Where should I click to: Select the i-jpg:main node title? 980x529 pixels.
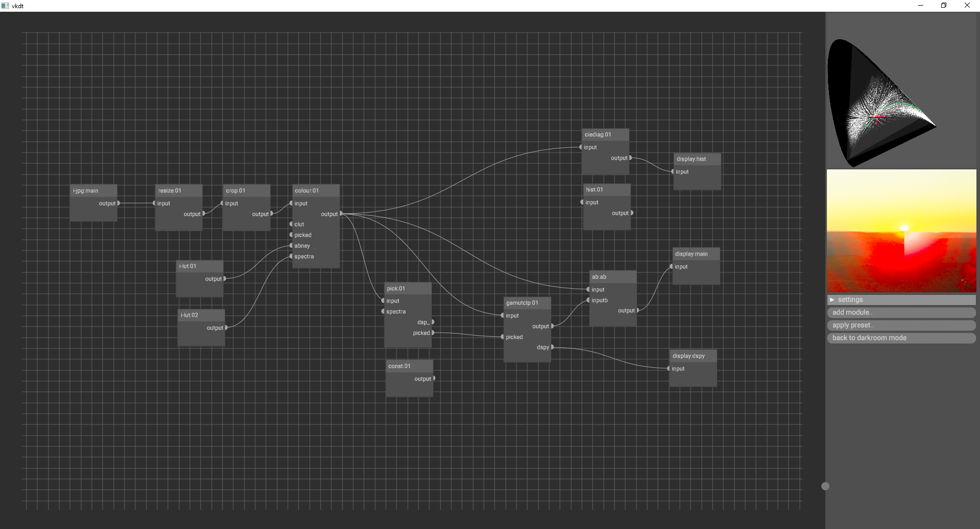click(x=93, y=191)
